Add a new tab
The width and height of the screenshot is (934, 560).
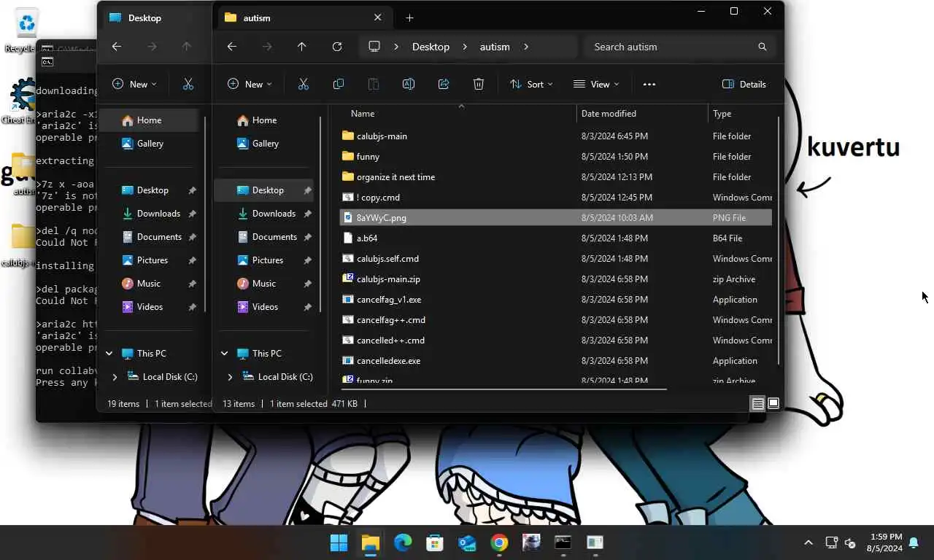pos(409,17)
